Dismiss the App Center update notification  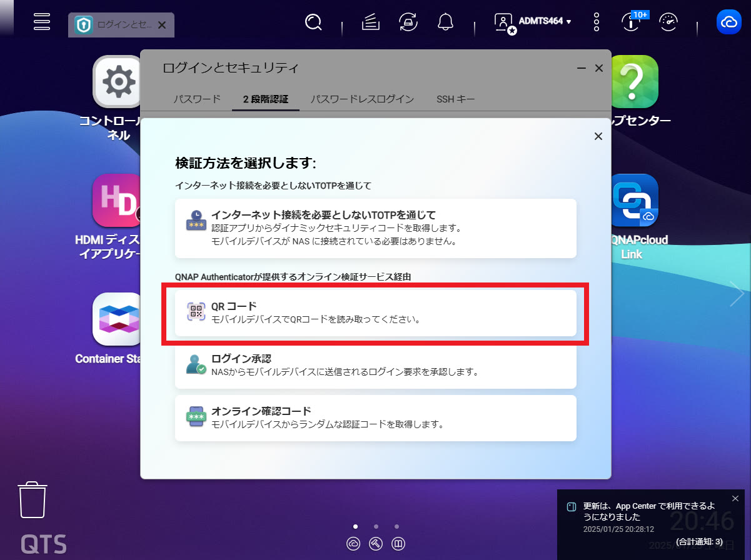coord(735,498)
